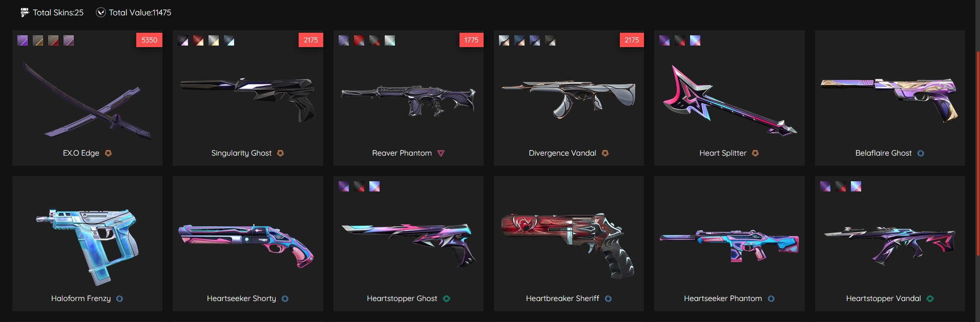Click the Heartbreaker Sheriff skin image
This screenshot has width=980, height=322.
569,246
